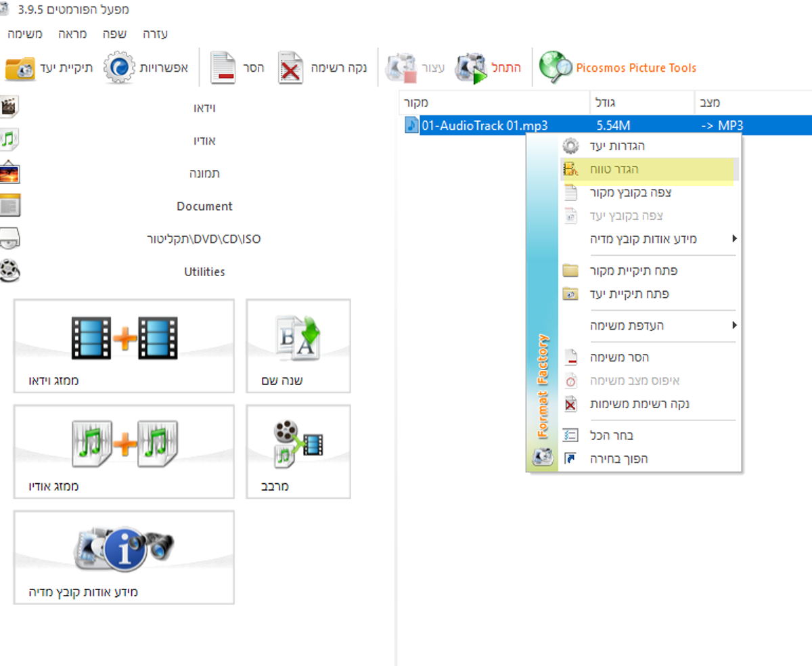Open the ממזג וידאו video joiner tool
The width and height of the screenshot is (812, 666).
coord(124,346)
